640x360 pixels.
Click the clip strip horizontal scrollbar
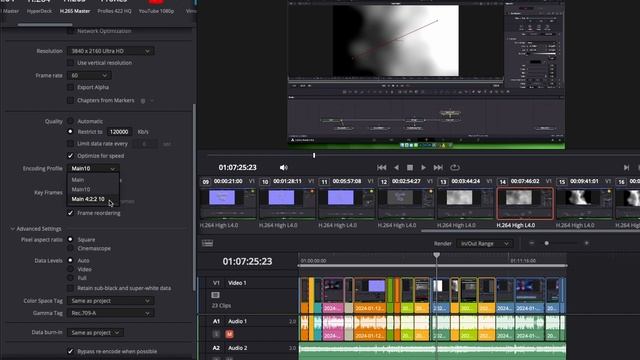(x=531, y=231)
